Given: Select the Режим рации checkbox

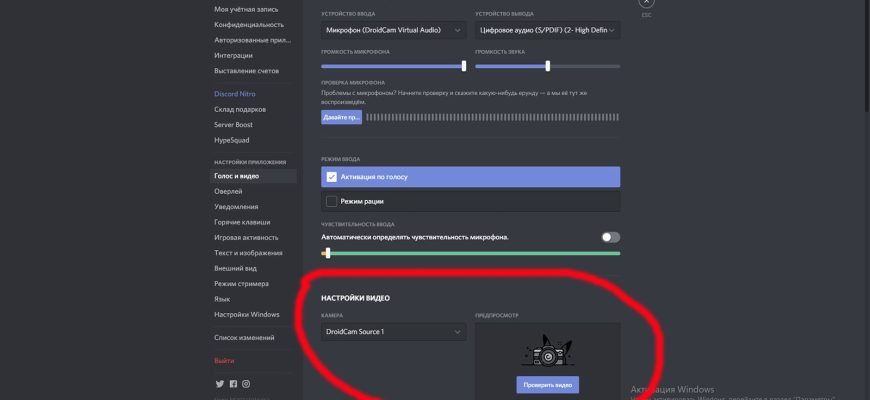Looking at the screenshot, I should pos(332,201).
